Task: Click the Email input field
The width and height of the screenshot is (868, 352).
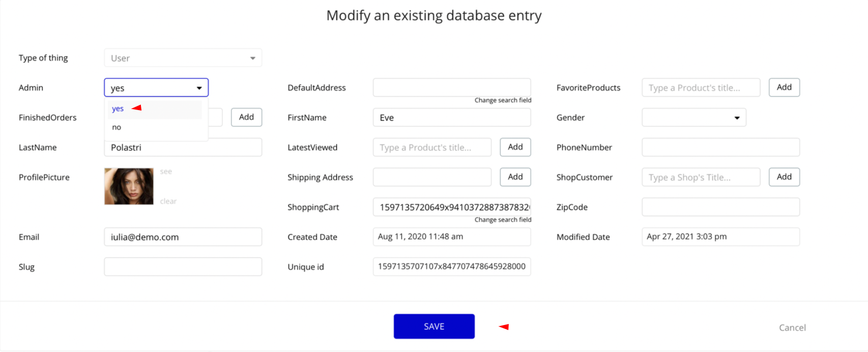Action: 183,237
